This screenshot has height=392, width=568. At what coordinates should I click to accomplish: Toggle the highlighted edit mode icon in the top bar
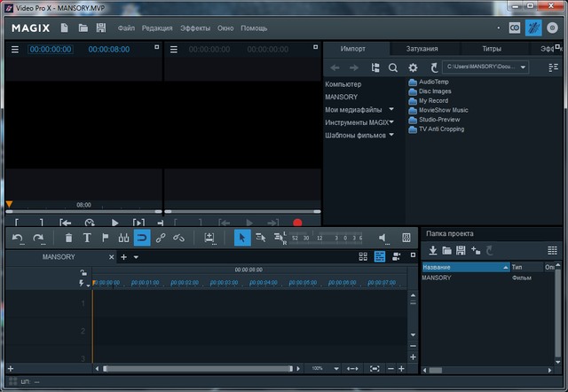point(533,27)
